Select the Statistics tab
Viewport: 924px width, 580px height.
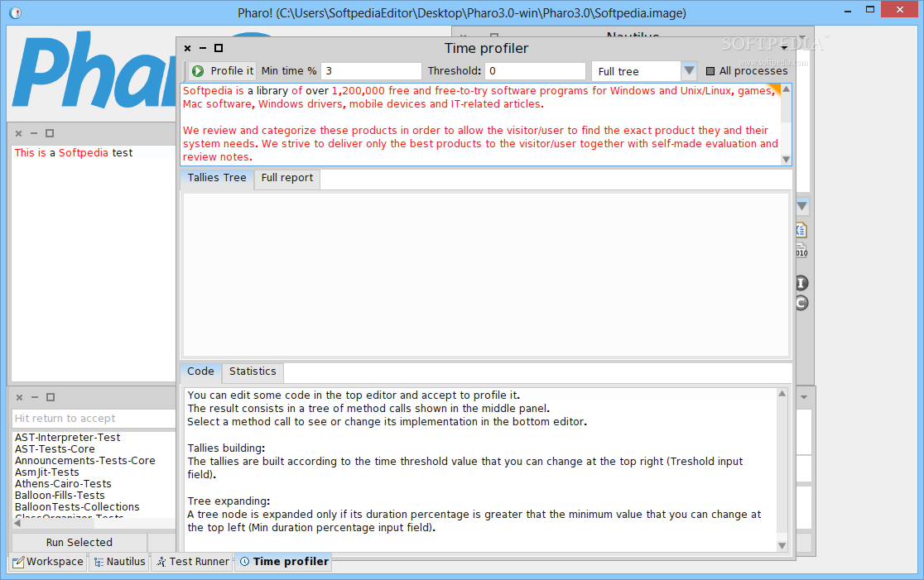click(x=253, y=371)
